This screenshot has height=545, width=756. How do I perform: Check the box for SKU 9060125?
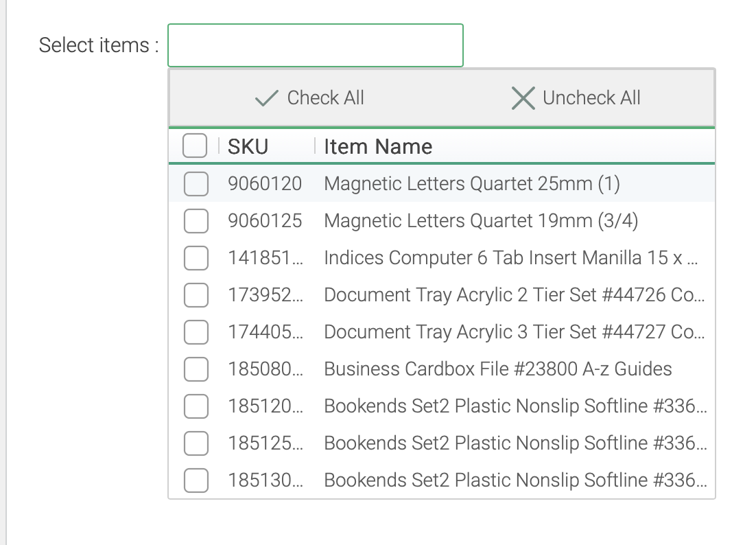pos(196,221)
